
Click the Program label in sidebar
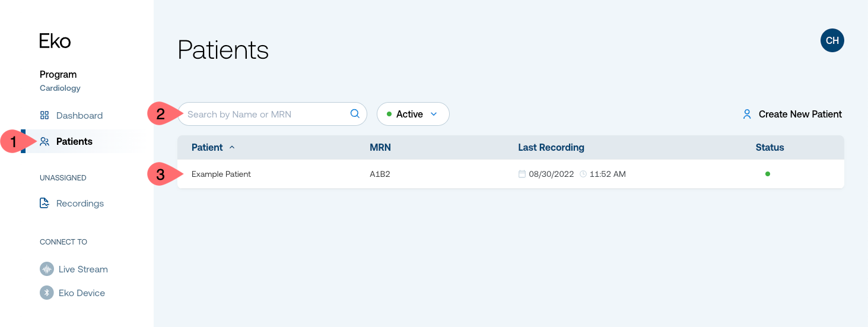point(58,74)
